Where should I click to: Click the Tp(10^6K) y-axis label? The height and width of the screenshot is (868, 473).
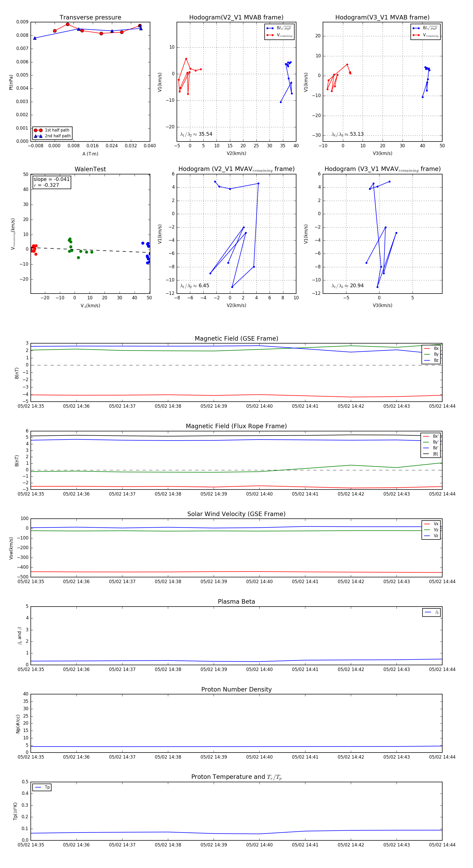click(15, 811)
